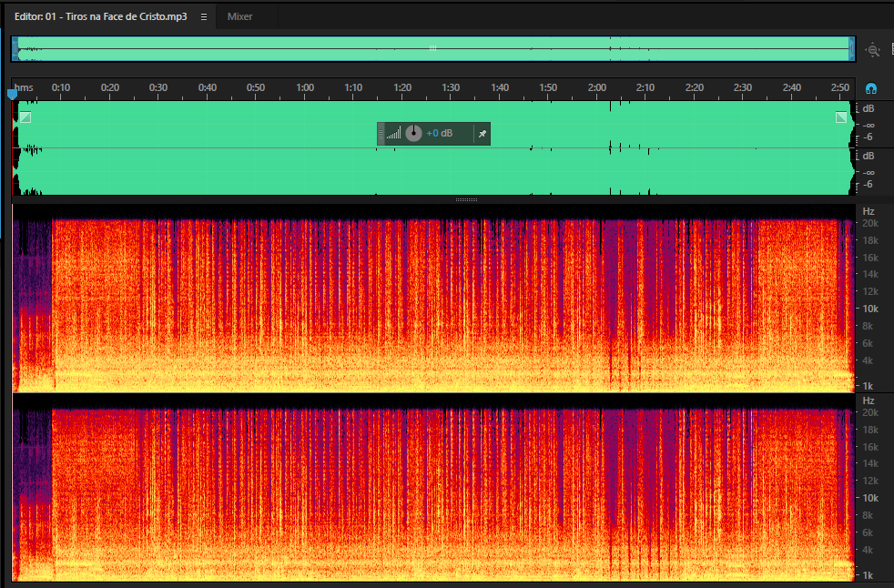Switch to the Mixer tab
This screenshot has height=588, width=894.
pos(239,16)
